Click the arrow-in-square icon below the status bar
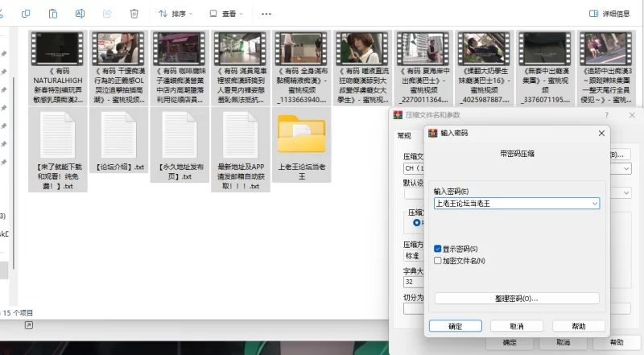644x355 pixels. [29, 325]
